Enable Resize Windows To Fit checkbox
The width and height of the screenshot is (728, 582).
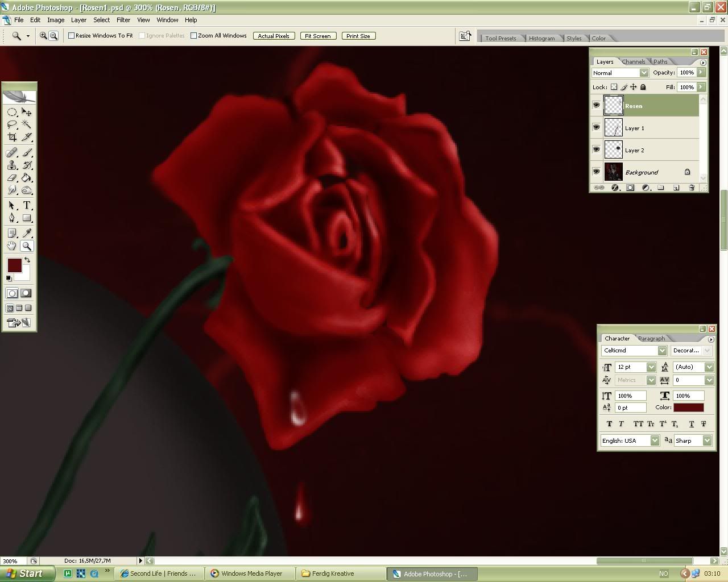tap(72, 35)
